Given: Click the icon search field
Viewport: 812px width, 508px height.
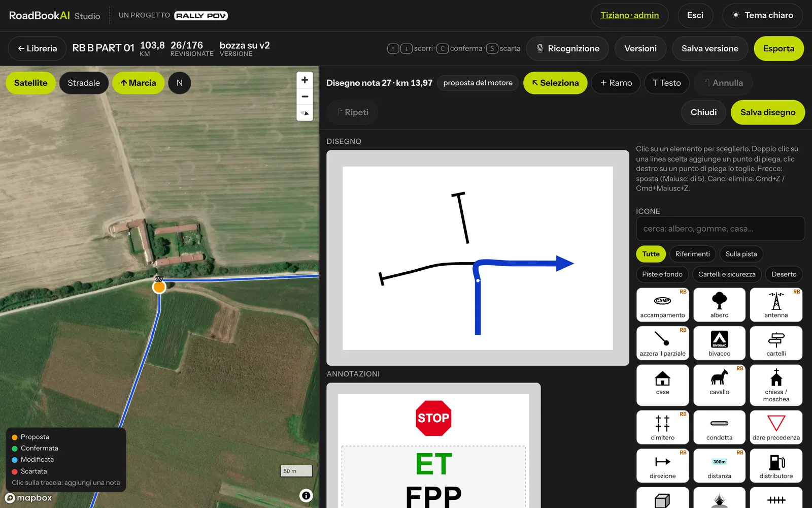Looking at the screenshot, I should 720,229.
